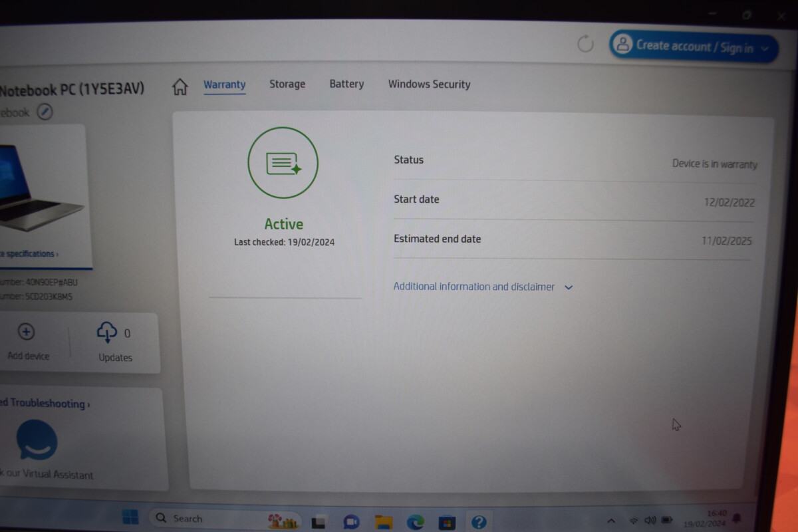Select the start date value 12/02/2022
This screenshot has height=532, width=798.
click(x=730, y=202)
